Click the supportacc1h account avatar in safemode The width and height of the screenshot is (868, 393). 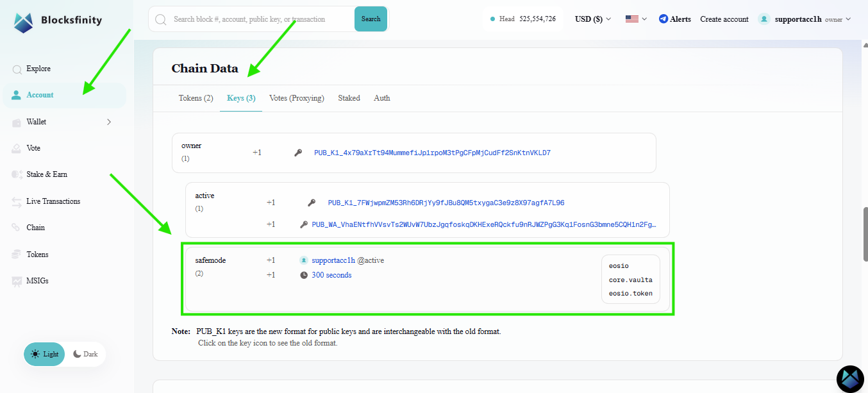pos(304,260)
